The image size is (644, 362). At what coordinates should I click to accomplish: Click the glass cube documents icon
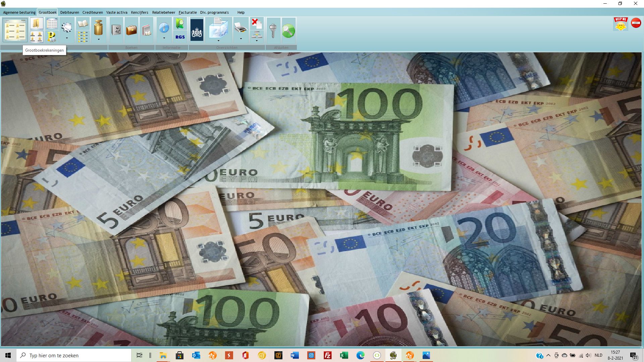218,28
